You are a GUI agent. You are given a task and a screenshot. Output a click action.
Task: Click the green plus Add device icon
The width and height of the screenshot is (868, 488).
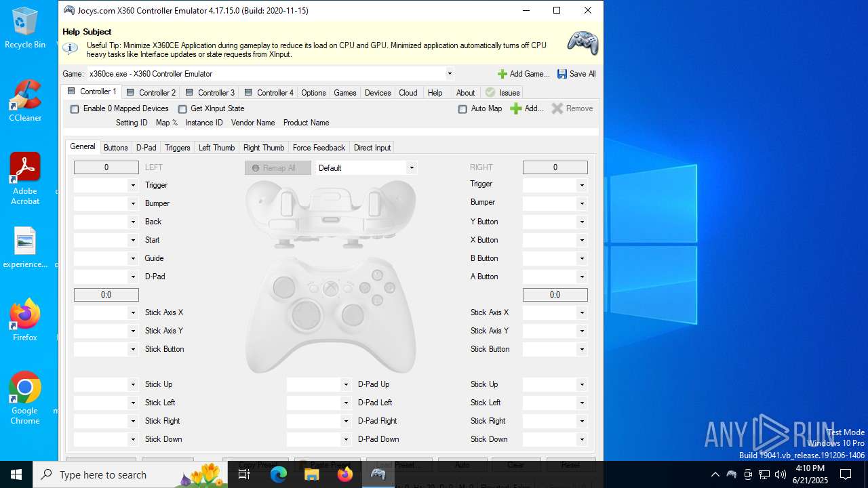click(x=516, y=108)
